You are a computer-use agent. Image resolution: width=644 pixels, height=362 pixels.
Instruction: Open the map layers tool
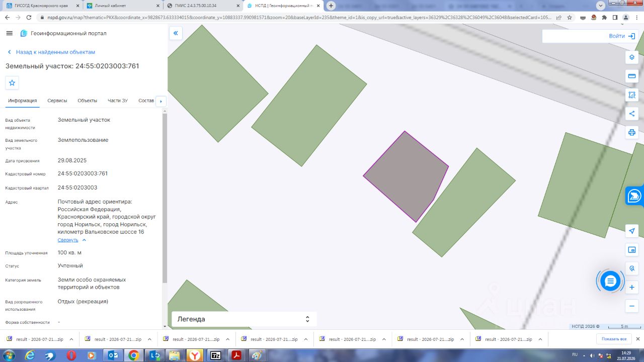point(632,57)
